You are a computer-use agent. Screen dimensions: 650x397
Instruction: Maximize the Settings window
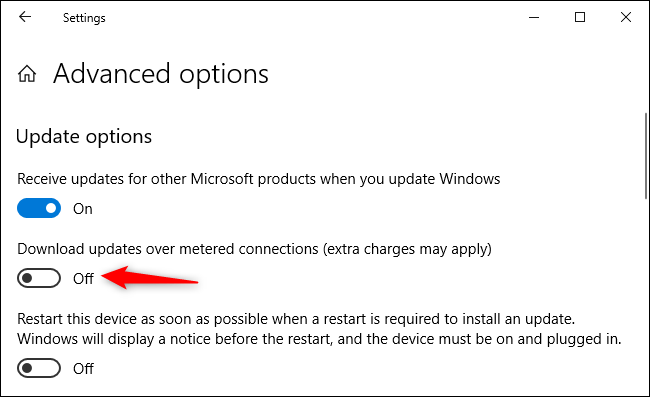coord(580,17)
